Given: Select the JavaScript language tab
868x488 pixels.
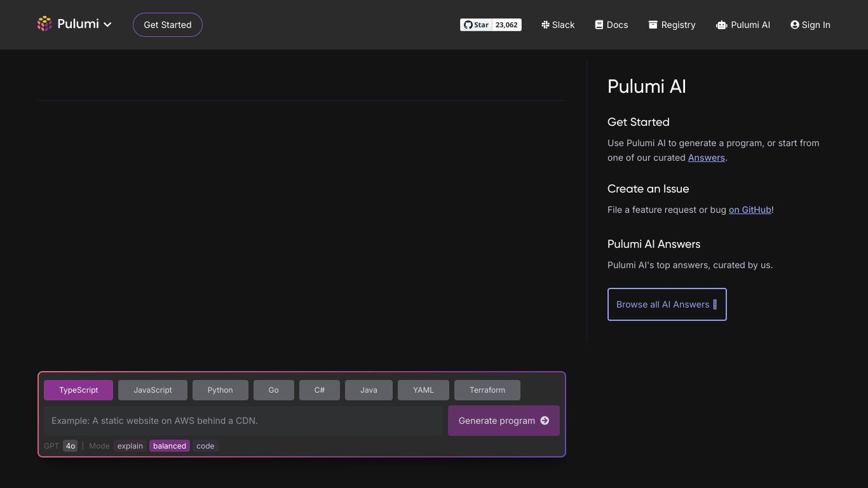Looking at the screenshot, I should [x=153, y=390].
